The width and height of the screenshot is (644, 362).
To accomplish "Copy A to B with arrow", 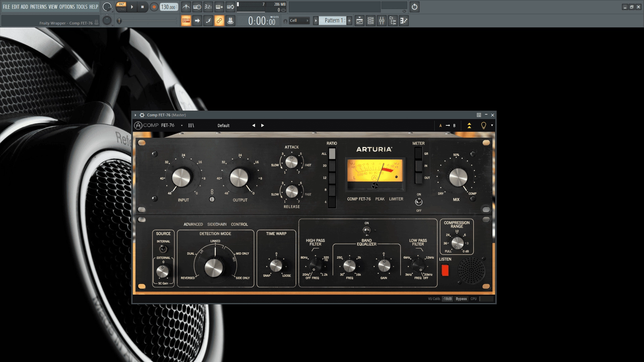I will coord(448,125).
